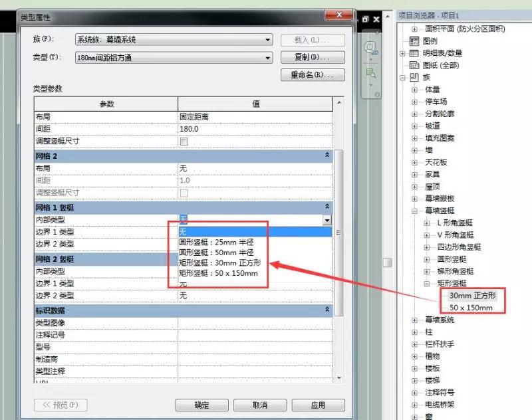This screenshot has width=532, height=420.
Task: Click the 复制 duplicate button
Action: tap(313, 57)
